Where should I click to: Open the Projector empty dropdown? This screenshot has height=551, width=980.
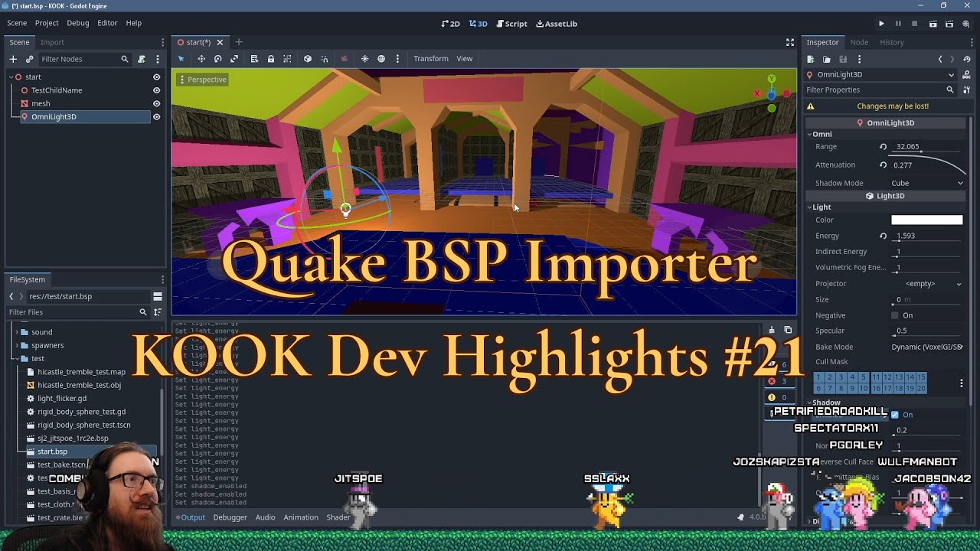[x=927, y=284]
